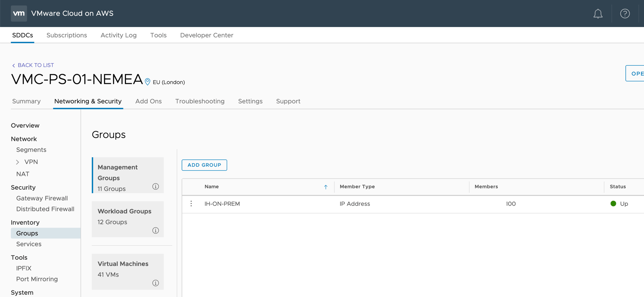The width and height of the screenshot is (644, 297).
Task: Click the Member Type column header
Action: (x=357, y=186)
